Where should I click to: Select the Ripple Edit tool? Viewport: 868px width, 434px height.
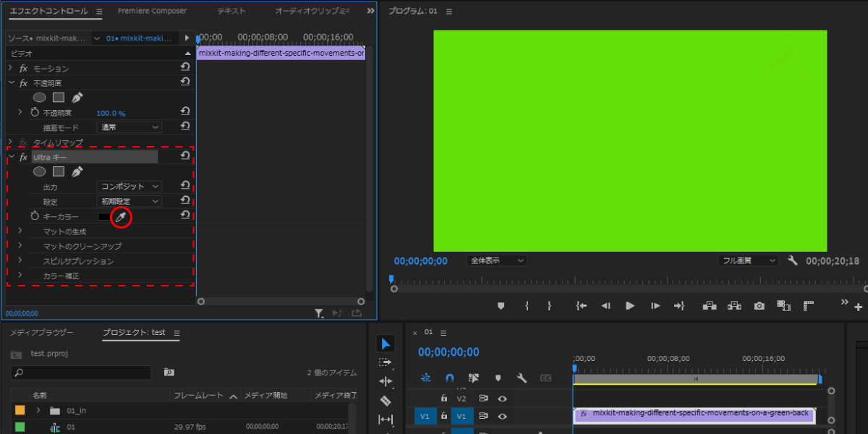[x=386, y=381]
